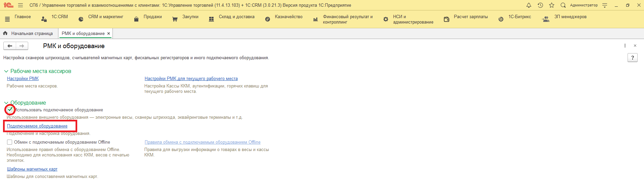Collapse the Оборудование section

(6, 103)
